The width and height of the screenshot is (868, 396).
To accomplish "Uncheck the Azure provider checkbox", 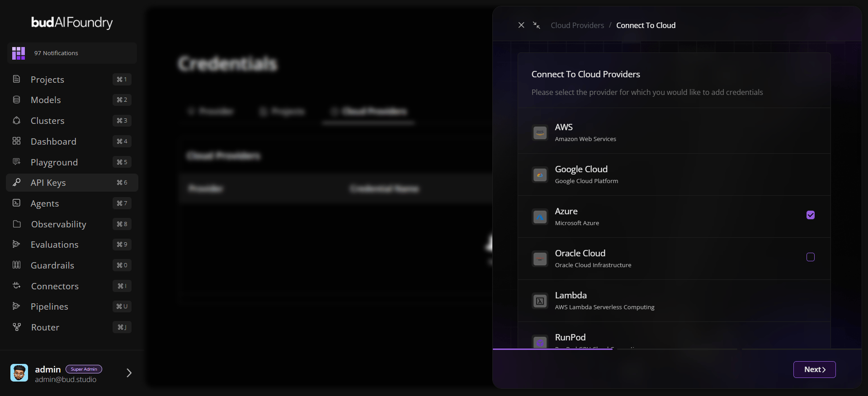I will (811, 215).
